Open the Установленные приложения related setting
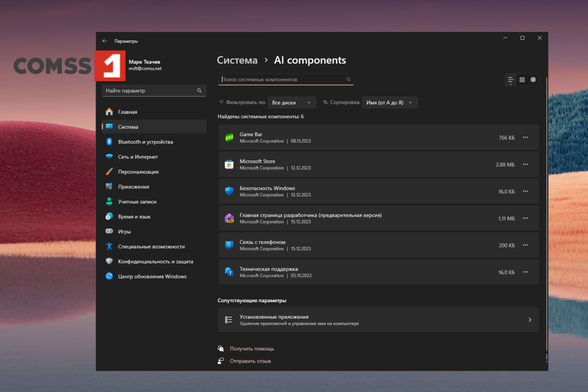 tap(378, 320)
